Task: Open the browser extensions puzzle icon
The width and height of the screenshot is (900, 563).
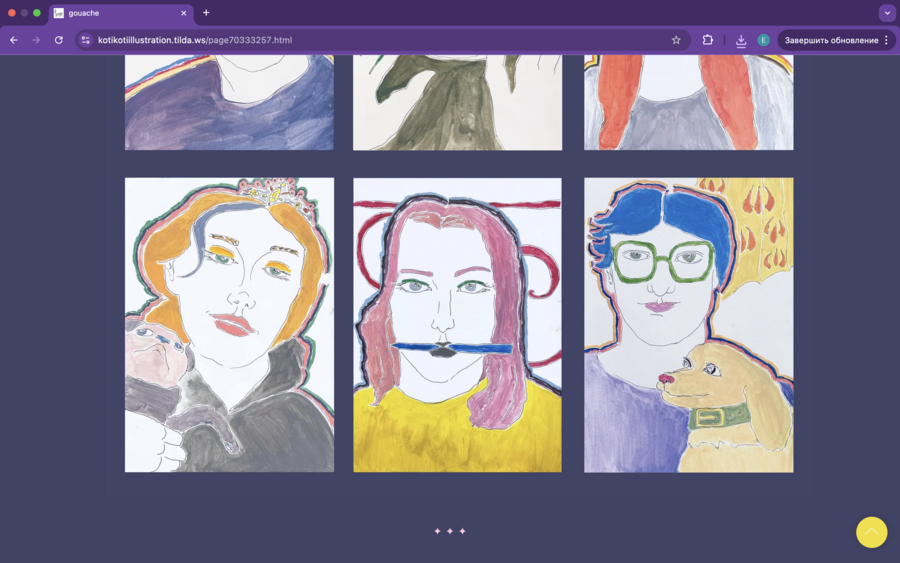Action: tap(708, 40)
